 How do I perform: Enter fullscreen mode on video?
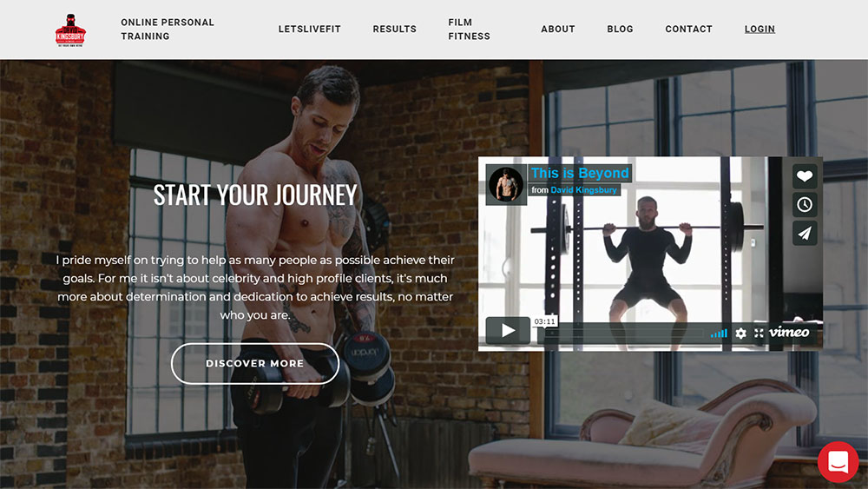(x=759, y=333)
